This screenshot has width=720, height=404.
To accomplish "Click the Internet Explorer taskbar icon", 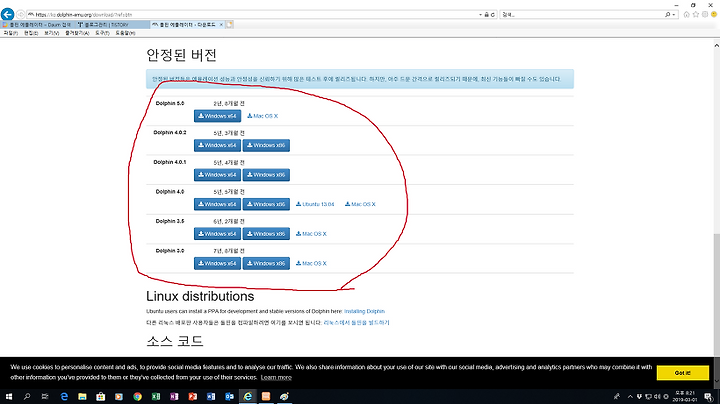I will tap(248, 396).
